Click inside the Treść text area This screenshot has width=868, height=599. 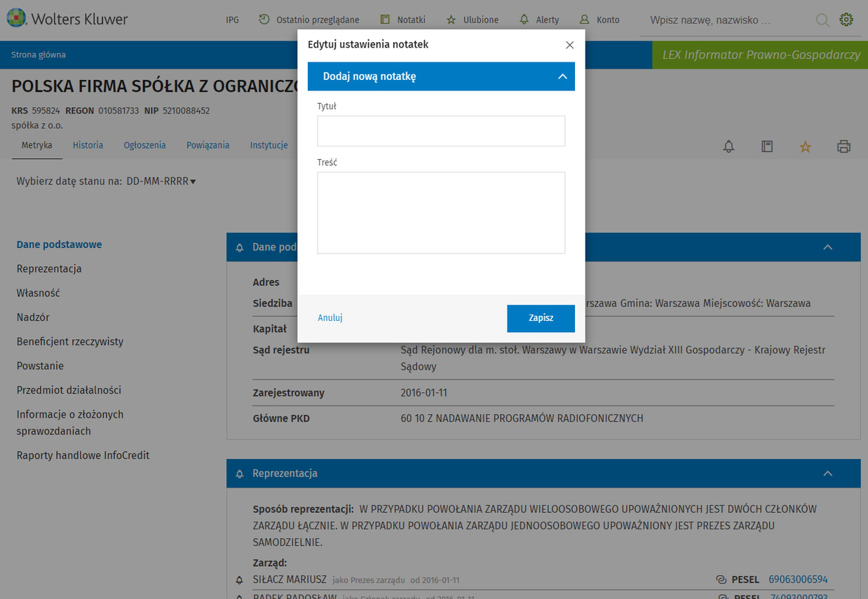click(x=441, y=212)
